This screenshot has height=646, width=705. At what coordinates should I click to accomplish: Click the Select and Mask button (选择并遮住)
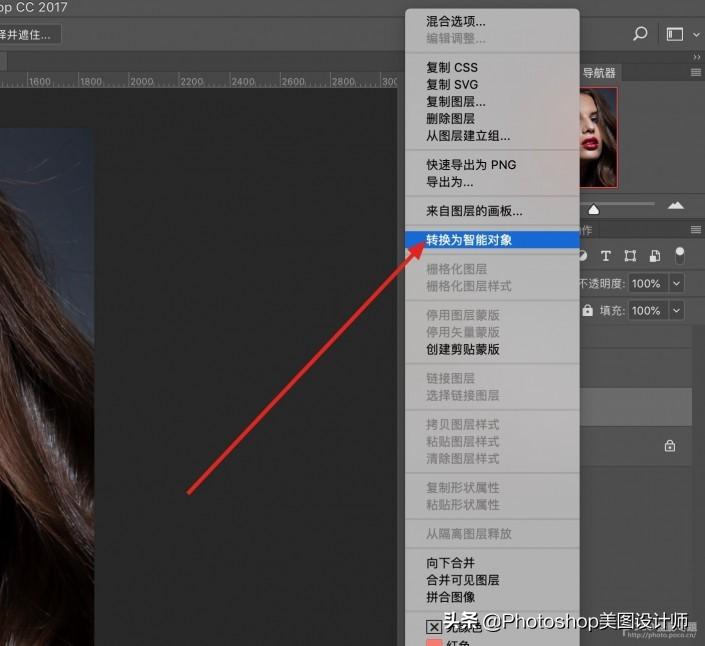tap(28, 34)
